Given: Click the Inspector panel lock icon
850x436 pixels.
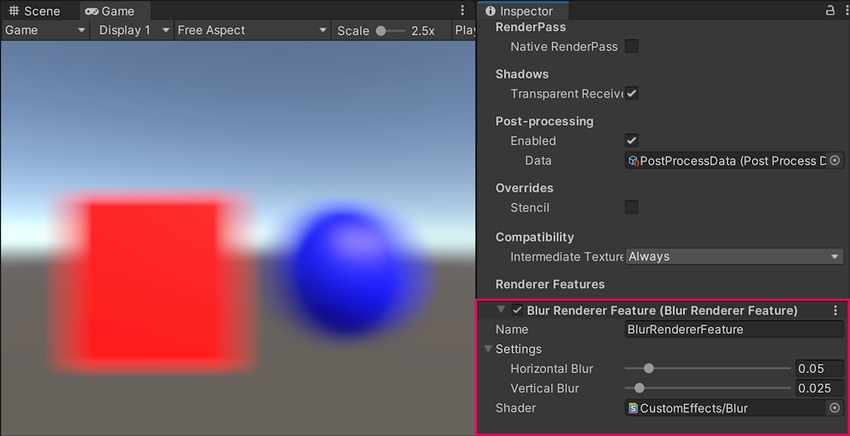Looking at the screenshot, I should coord(829,10).
